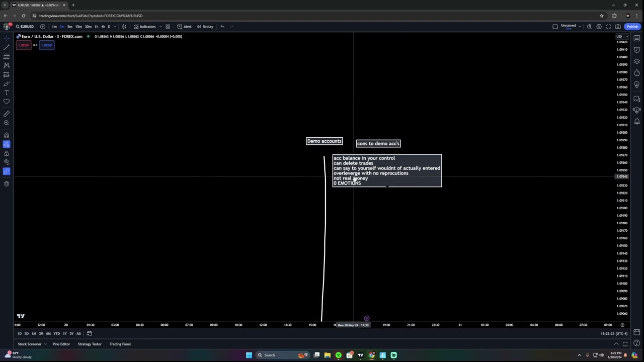Open the quick search icon
This screenshot has width=644, height=362.
coord(589,27)
